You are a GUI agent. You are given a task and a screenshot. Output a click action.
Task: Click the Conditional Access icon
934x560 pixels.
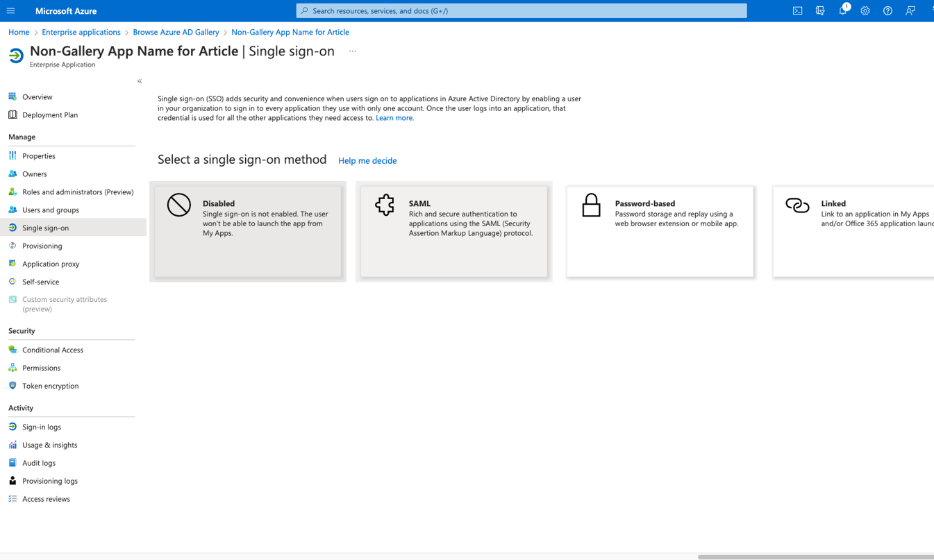(12, 350)
